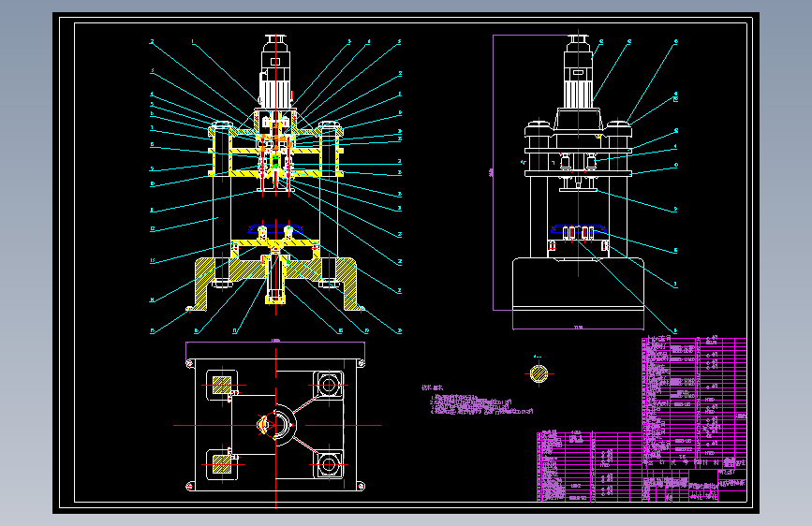Screen dimensions: 812x526
Task: Click the large base block of the side view
Action: pyautogui.click(x=578, y=285)
